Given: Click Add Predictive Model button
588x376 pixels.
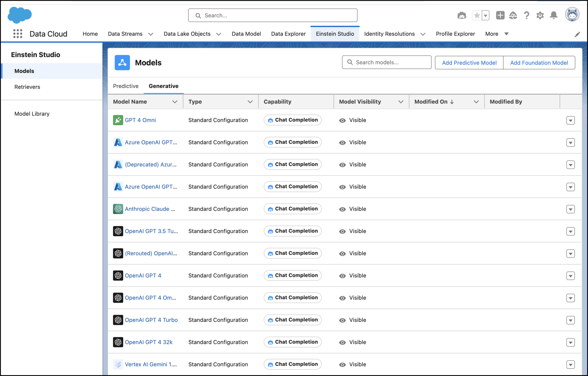Looking at the screenshot, I should click(x=469, y=63).
